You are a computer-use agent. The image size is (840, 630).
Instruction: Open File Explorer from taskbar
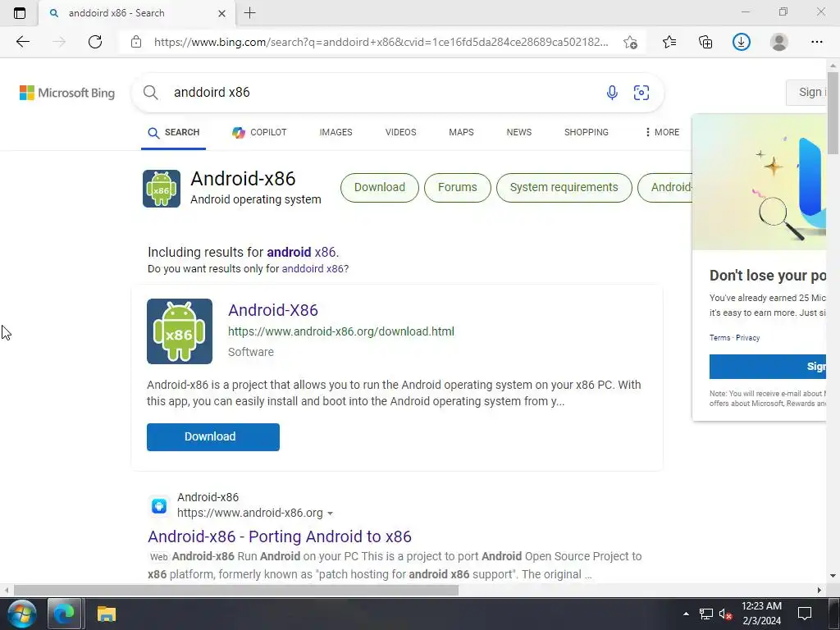click(x=106, y=614)
